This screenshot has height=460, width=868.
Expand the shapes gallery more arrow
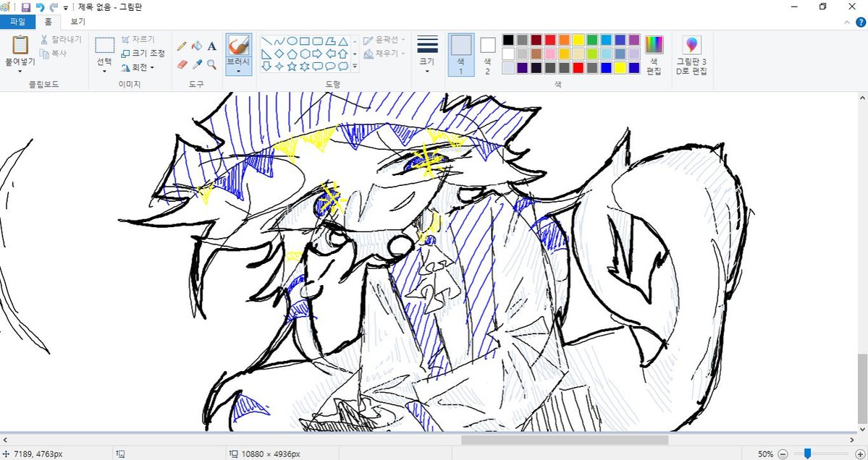[x=355, y=67]
